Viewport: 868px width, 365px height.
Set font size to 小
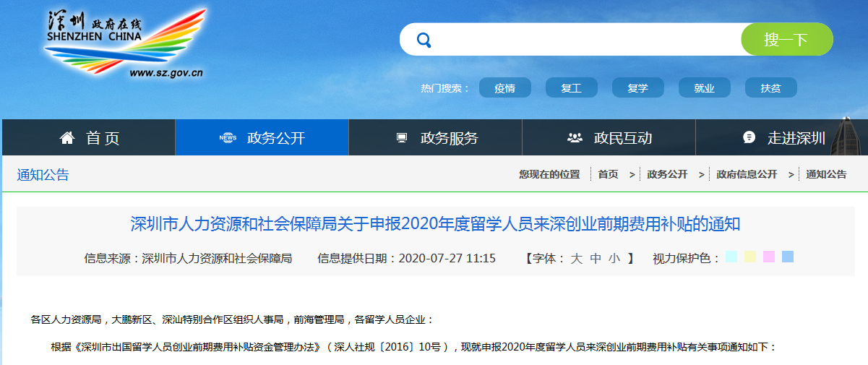[x=614, y=258]
